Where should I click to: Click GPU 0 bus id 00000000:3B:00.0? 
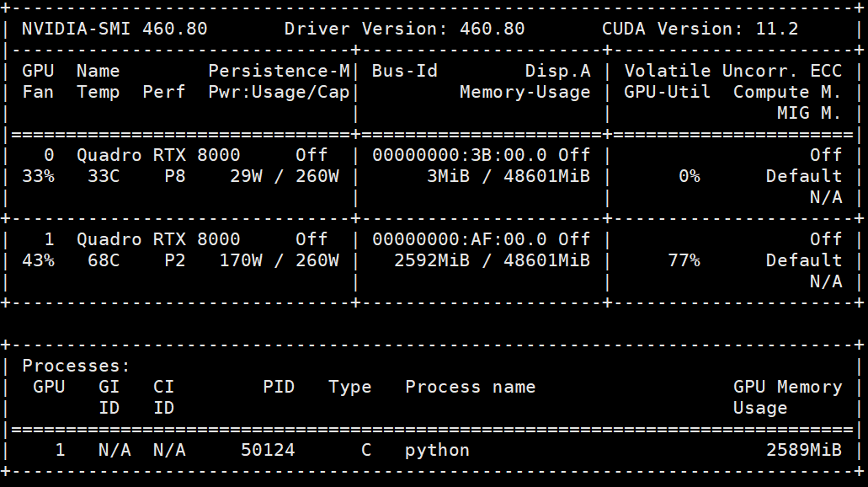(x=459, y=155)
